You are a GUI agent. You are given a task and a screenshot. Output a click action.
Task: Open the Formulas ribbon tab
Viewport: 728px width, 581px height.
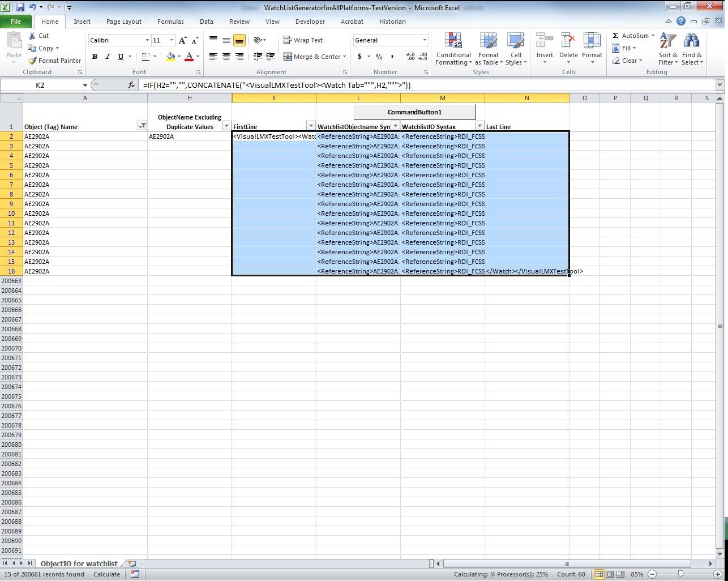[x=170, y=22]
